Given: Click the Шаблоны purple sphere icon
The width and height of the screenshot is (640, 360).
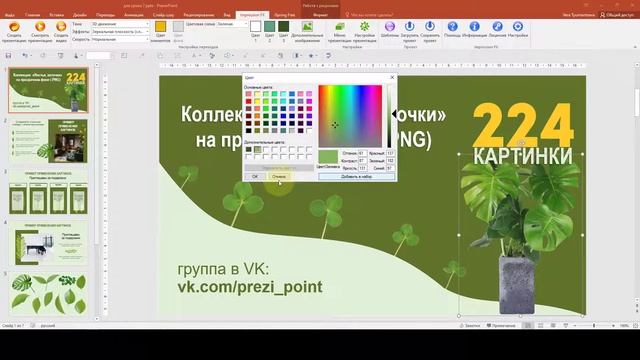Looking at the screenshot, I should (390, 27).
